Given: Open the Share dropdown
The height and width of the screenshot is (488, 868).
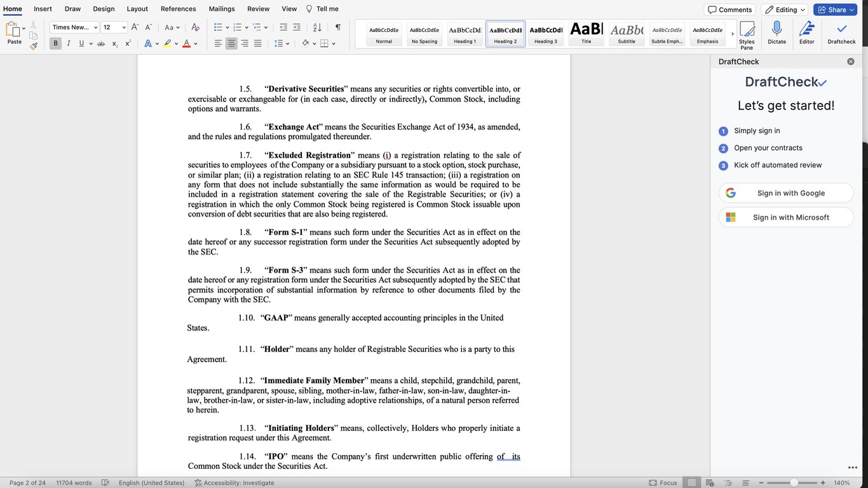Looking at the screenshot, I should coord(836,10).
